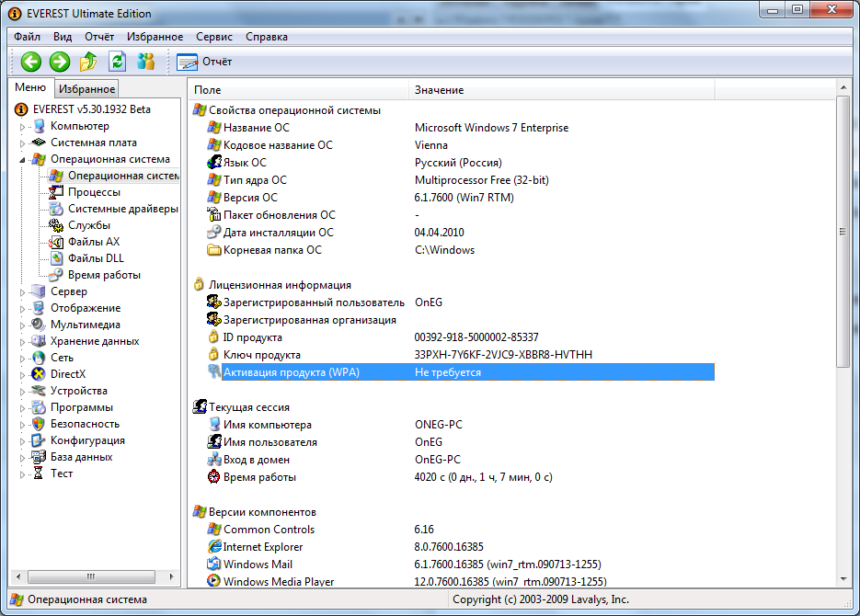The height and width of the screenshot is (616, 860).
Task: Expand the Сервер tree node
Action: pos(22,292)
